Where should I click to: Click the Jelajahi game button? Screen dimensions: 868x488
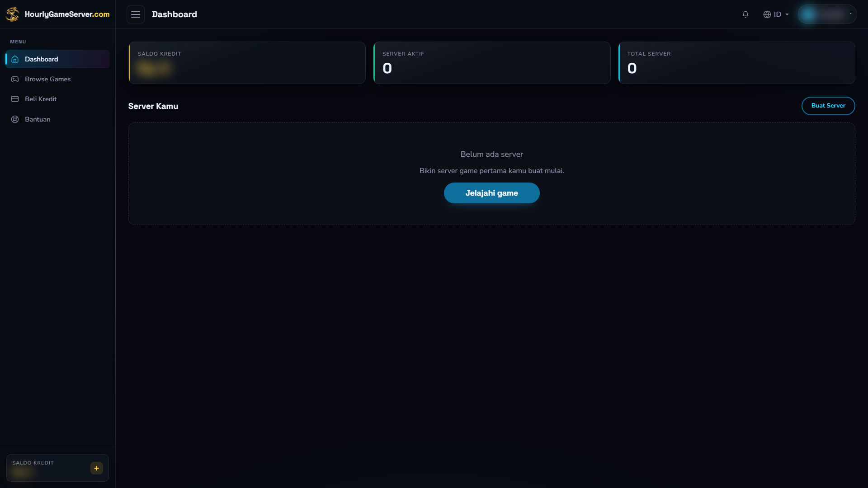491,193
